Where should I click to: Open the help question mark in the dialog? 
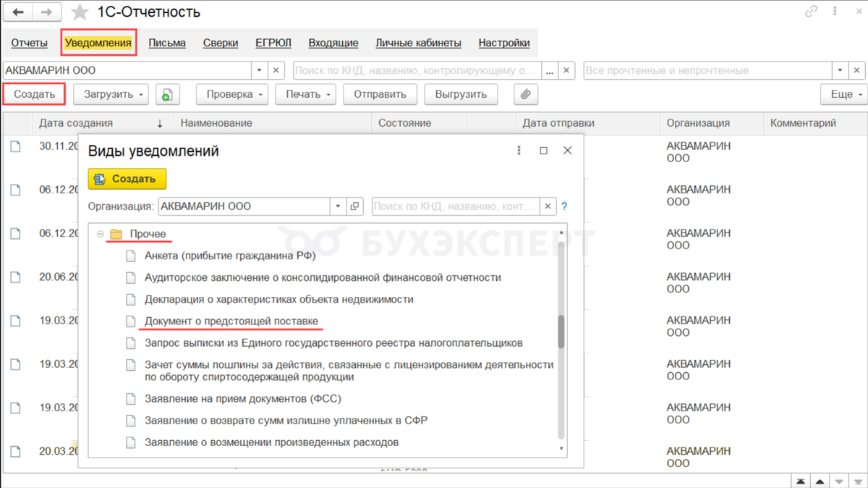point(564,206)
